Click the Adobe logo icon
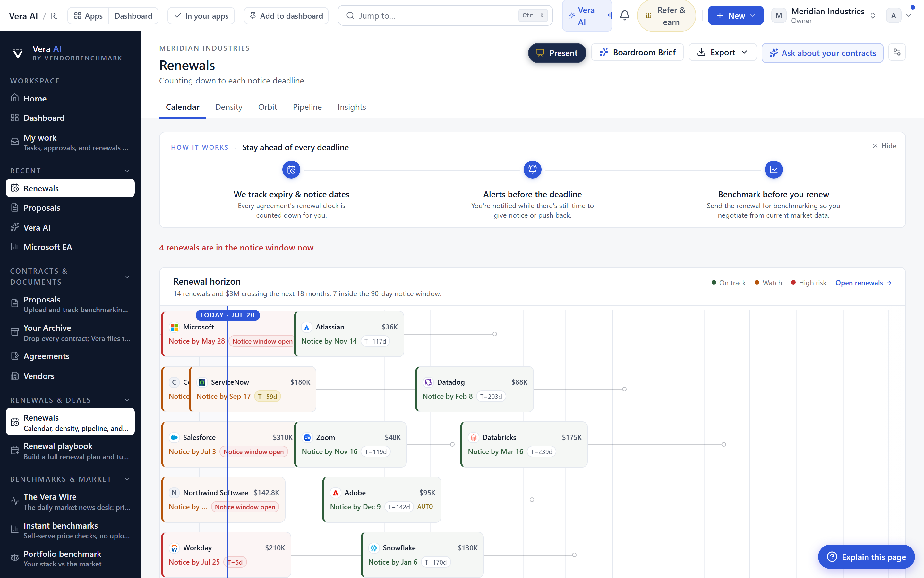Screen dimensions: 924x578 tap(335, 493)
